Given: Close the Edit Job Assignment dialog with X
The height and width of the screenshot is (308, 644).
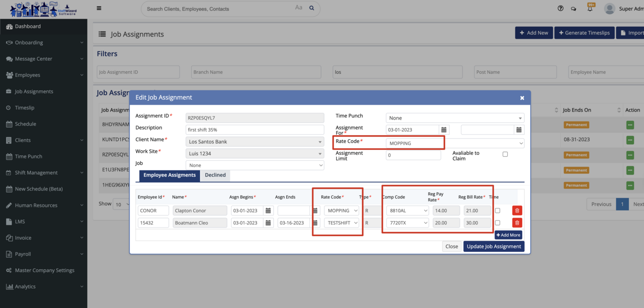Looking at the screenshot, I should coord(522,97).
